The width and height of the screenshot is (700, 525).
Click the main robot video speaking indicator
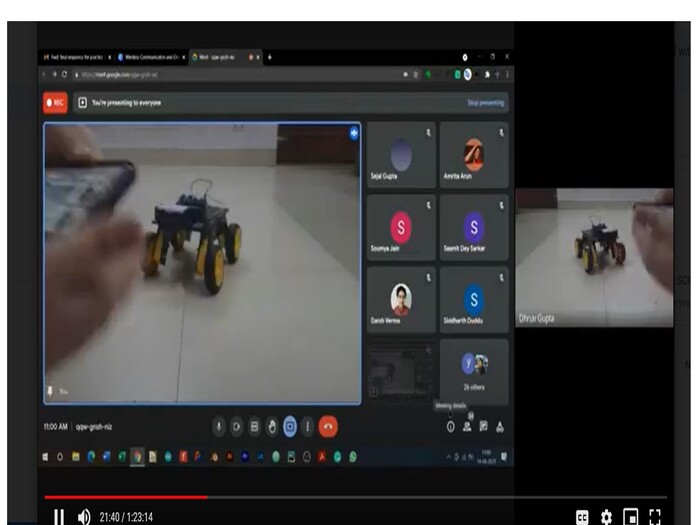tap(354, 133)
